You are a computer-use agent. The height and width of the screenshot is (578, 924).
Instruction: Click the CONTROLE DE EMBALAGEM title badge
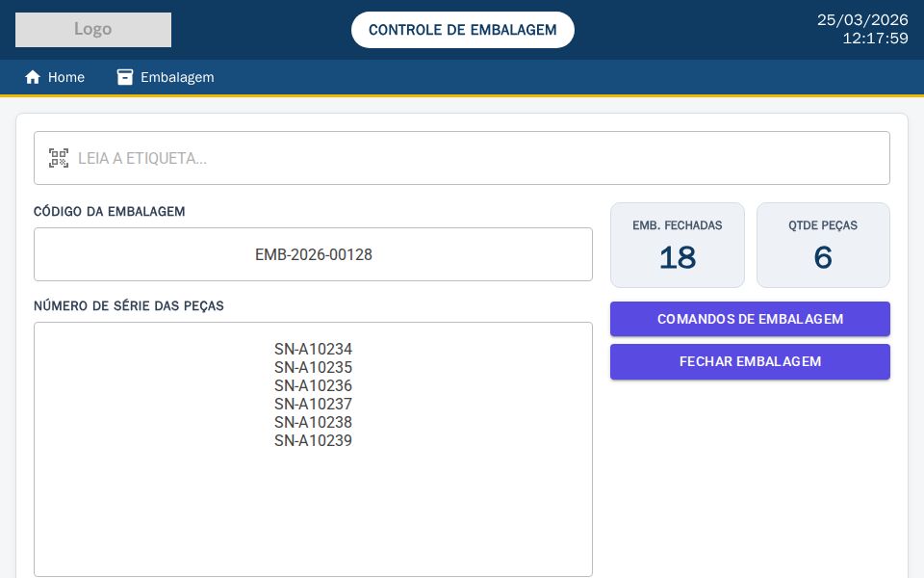point(462,30)
